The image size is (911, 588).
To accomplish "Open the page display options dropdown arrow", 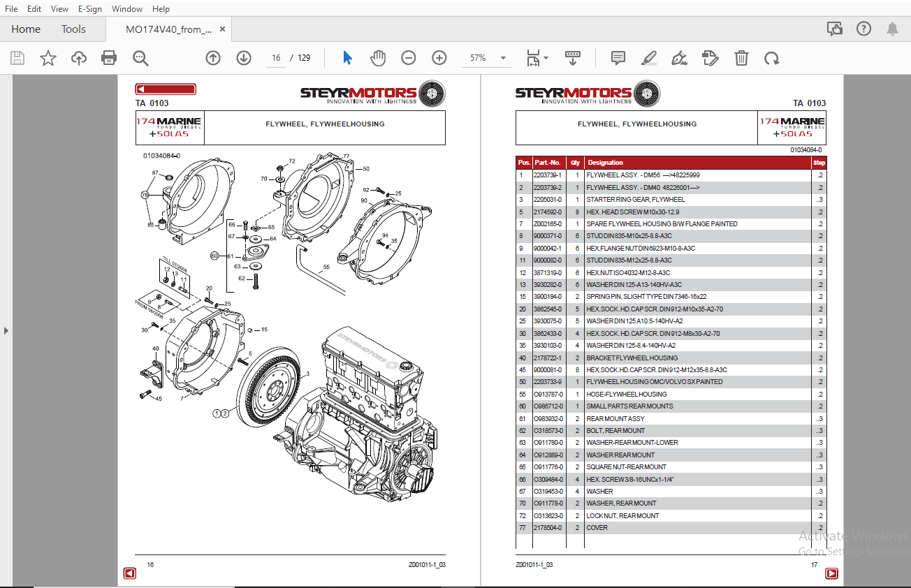I will (546, 58).
